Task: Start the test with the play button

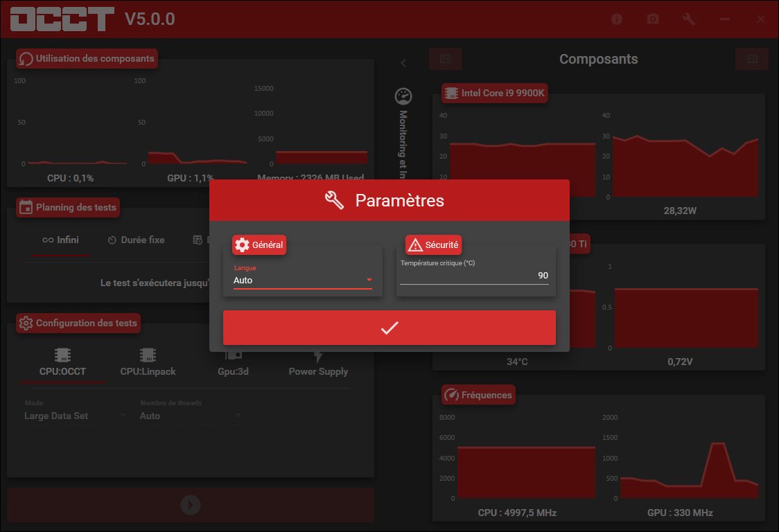Action: (190, 505)
